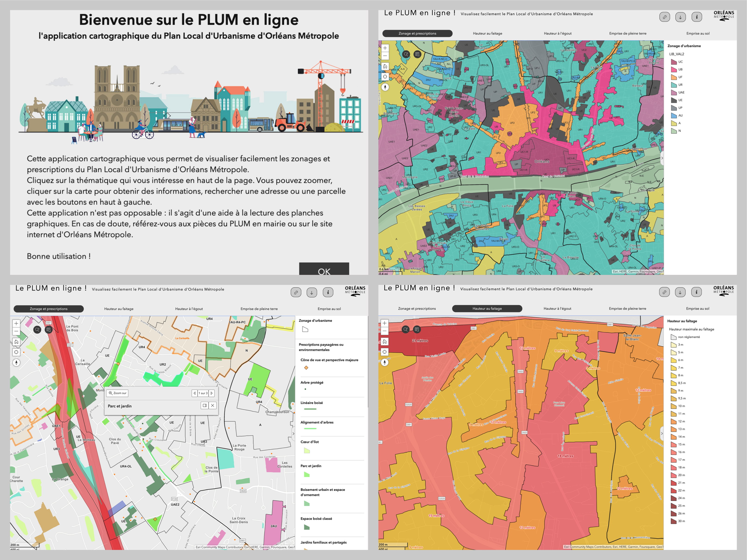Screen dimensions: 747x560
Task: Click share link icon in bottom-right window header
Action: coord(664,292)
